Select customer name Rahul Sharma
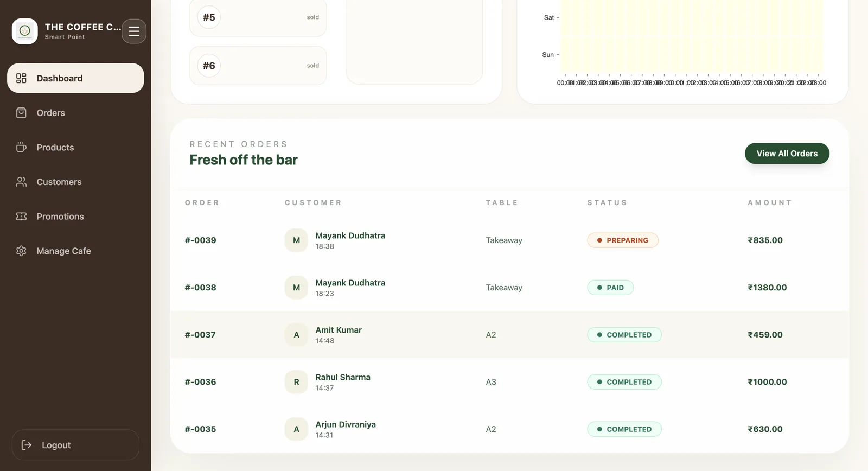Screen dimensions: 868x471 (343, 377)
